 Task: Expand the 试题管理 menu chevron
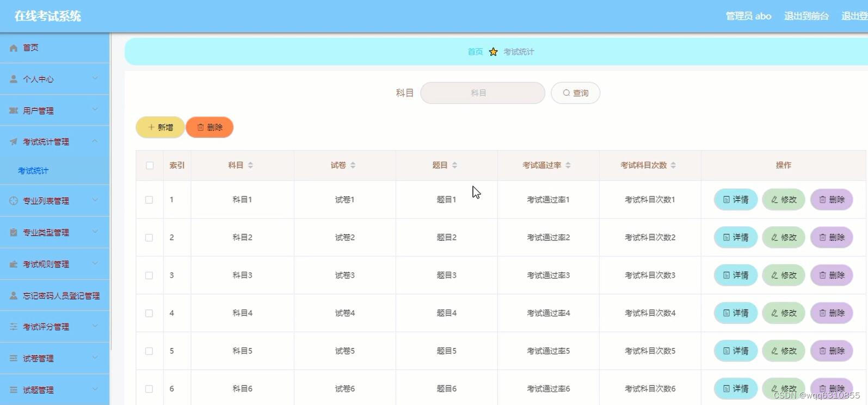pos(95,389)
